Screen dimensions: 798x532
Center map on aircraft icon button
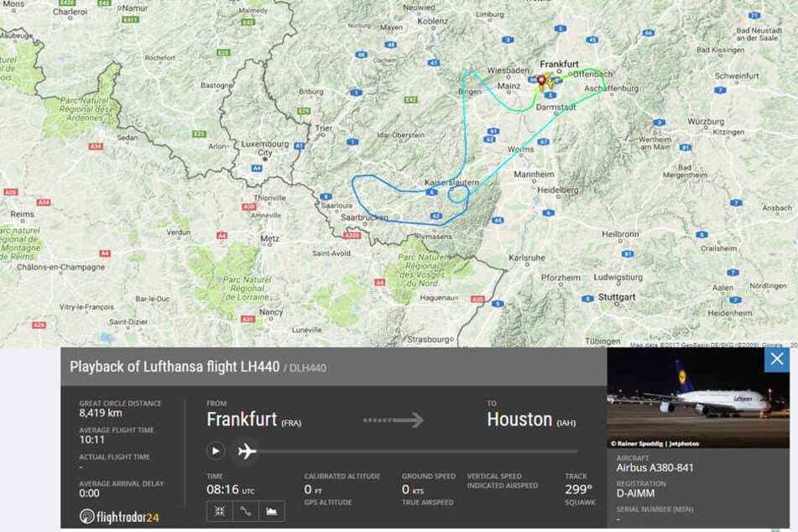(x=220, y=511)
